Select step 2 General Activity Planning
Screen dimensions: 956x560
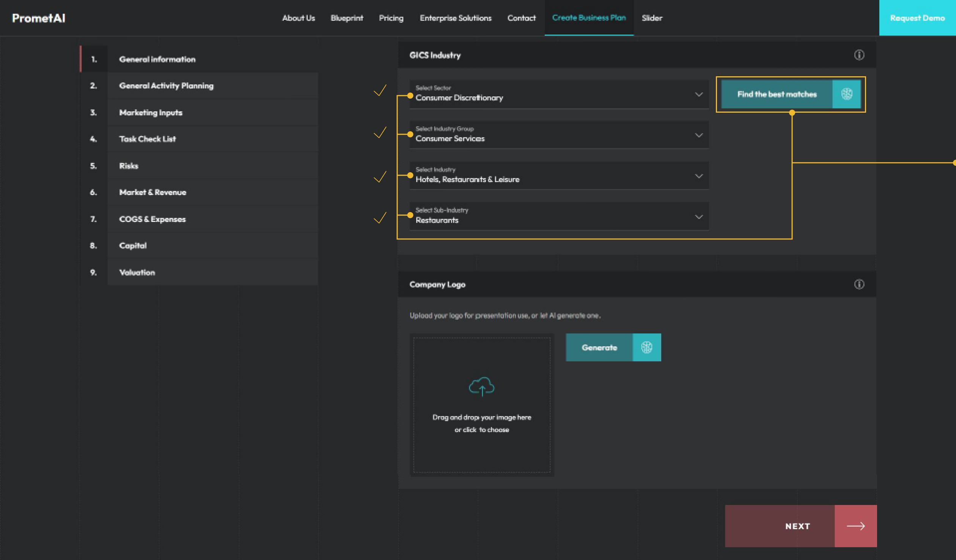[x=199, y=86]
